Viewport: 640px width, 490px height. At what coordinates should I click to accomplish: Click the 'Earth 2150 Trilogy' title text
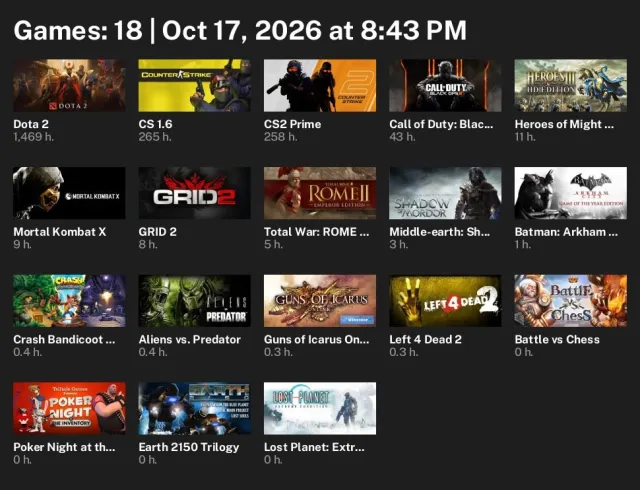[189, 447]
